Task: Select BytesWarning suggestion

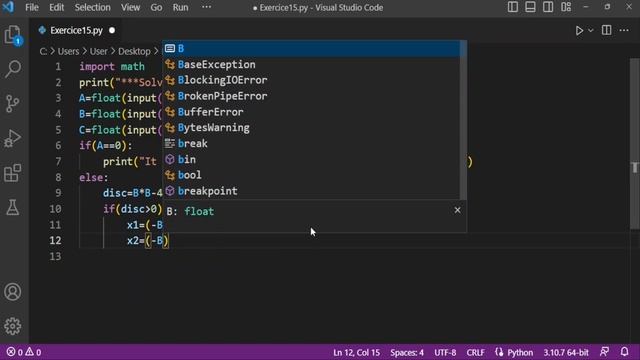Action: tap(311, 128)
